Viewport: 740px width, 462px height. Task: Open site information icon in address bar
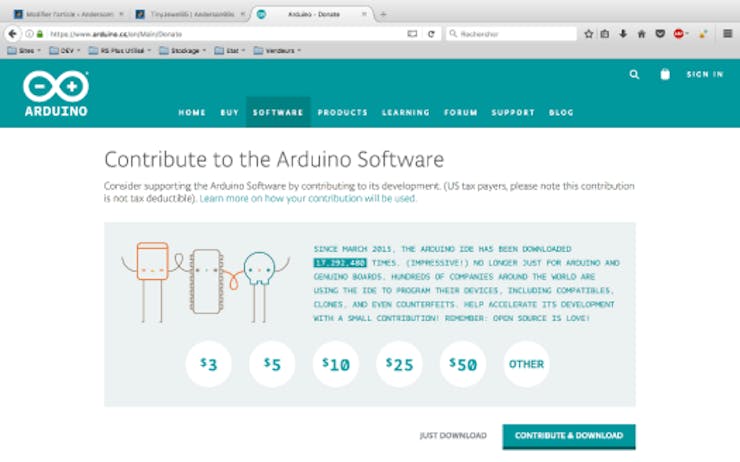click(x=29, y=34)
